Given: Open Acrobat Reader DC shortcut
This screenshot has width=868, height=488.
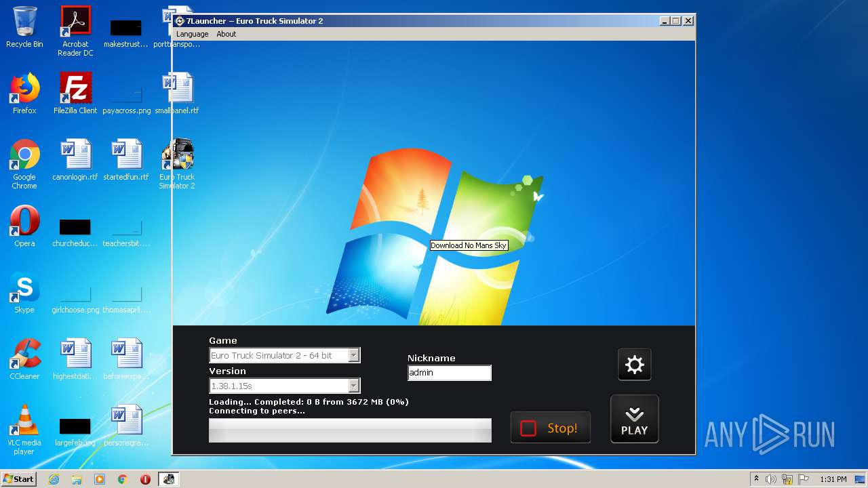Looking at the screenshot, I should 75,31.
